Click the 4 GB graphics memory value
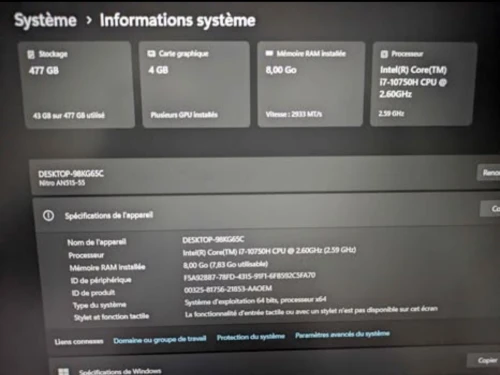 (x=158, y=70)
